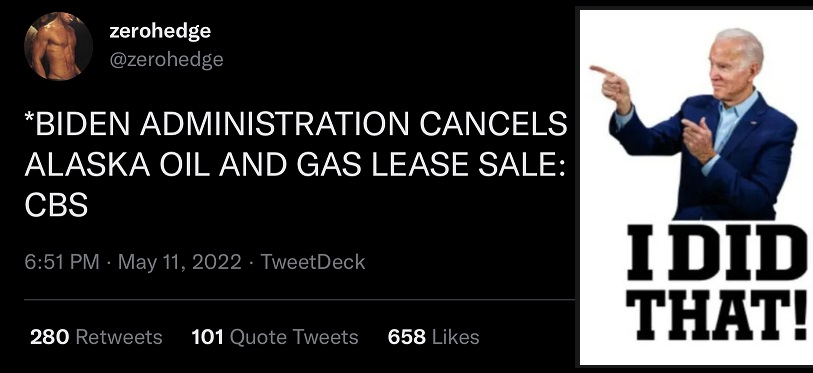
Task: View the 280 Retweets list
Action: point(96,337)
